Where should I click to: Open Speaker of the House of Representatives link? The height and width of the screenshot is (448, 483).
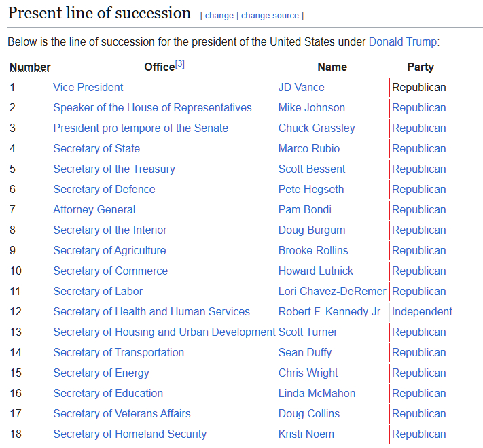point(152,107)
